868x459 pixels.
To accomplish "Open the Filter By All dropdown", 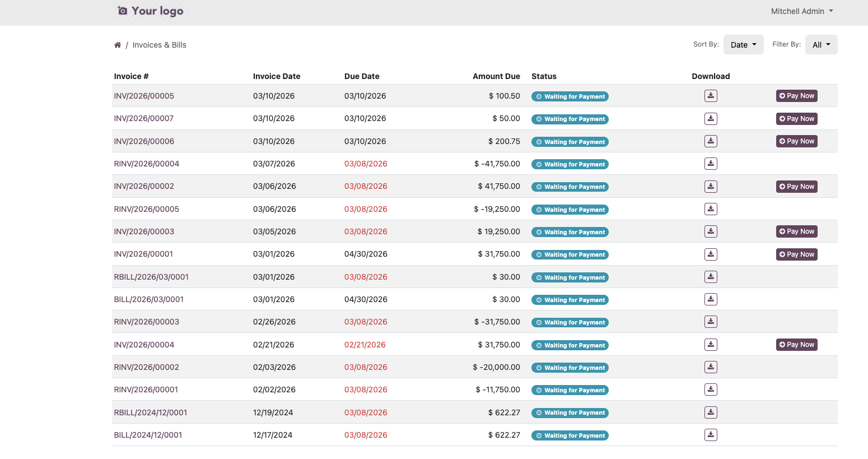I will (822, 45).
